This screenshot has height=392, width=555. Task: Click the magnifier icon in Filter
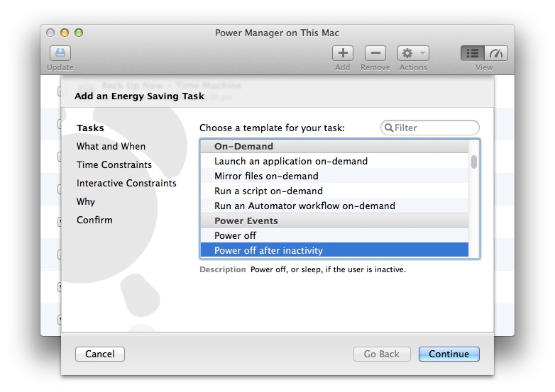389,128
